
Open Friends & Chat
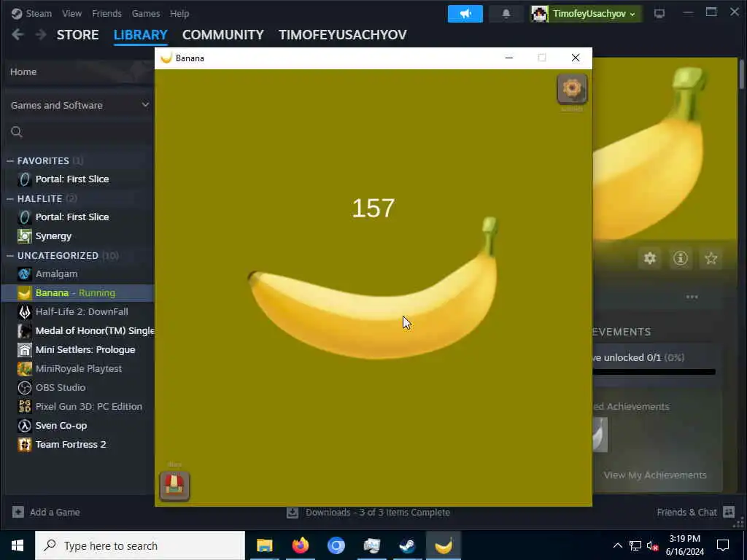(x=695, y=513)
